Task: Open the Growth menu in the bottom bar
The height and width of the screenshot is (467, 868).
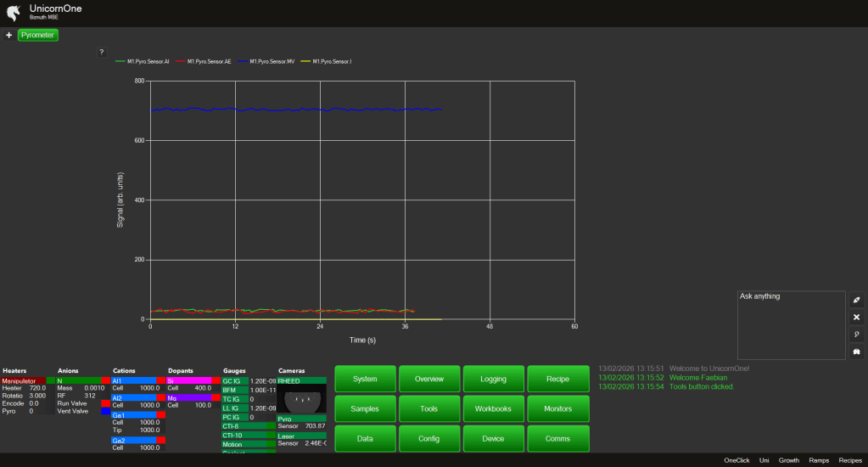Action: (789, 460)
